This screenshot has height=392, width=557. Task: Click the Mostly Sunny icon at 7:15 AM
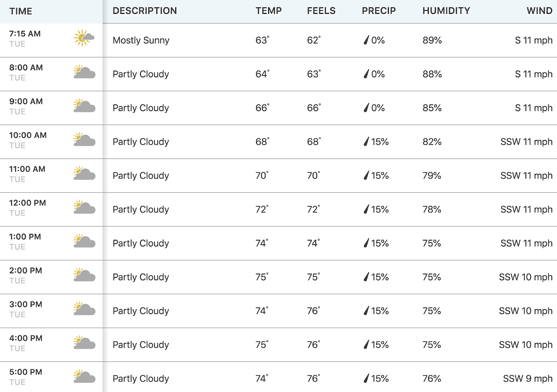[x=84, y=38]
